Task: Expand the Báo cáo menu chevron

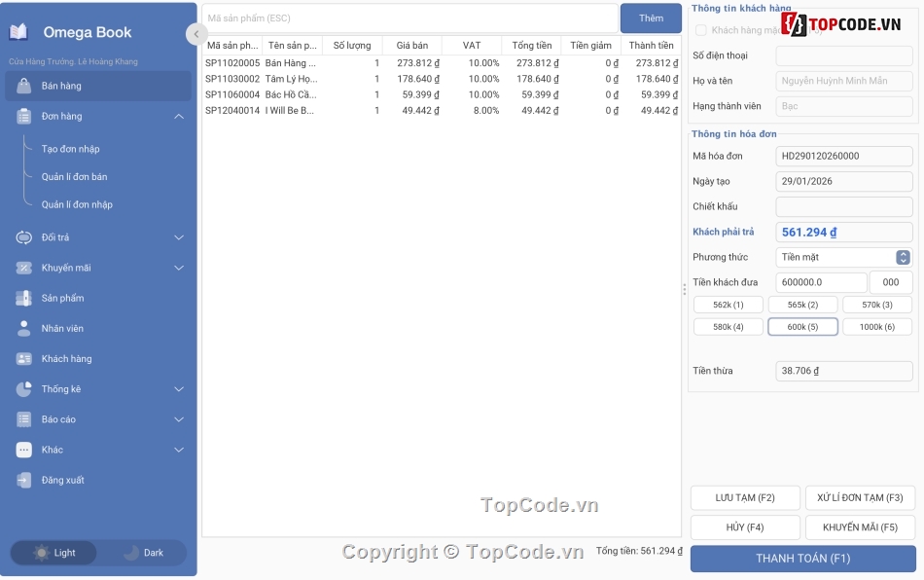Action: click(179, 419)
